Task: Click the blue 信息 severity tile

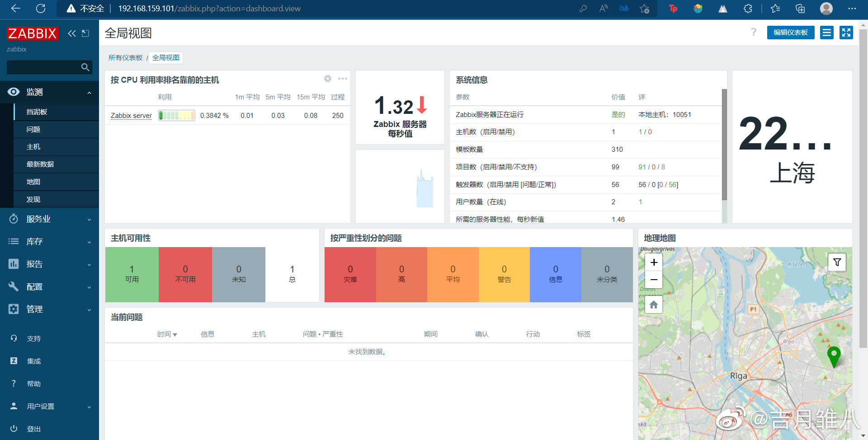Action: pyautogui.click(x=556, y=275)
